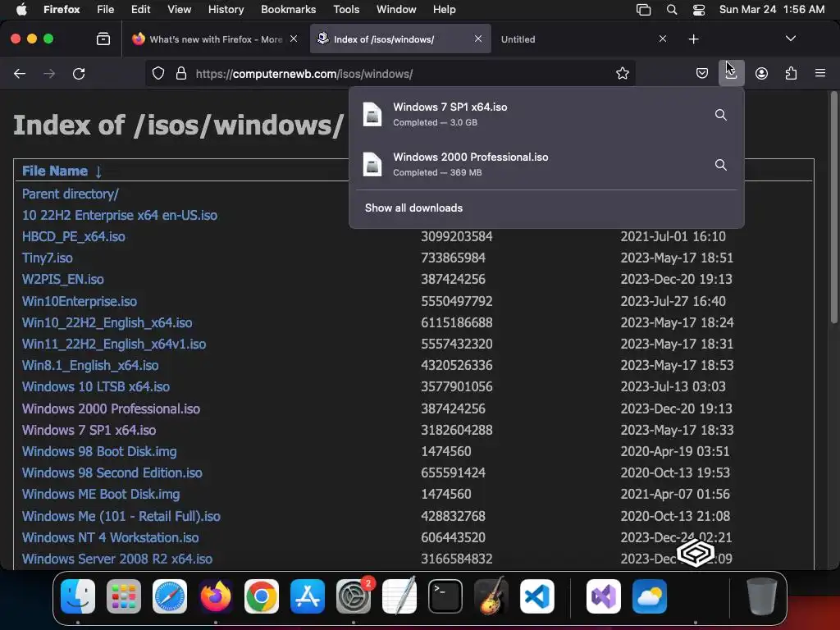
Task: Open the Tools menu
Action: click(346, 10)
